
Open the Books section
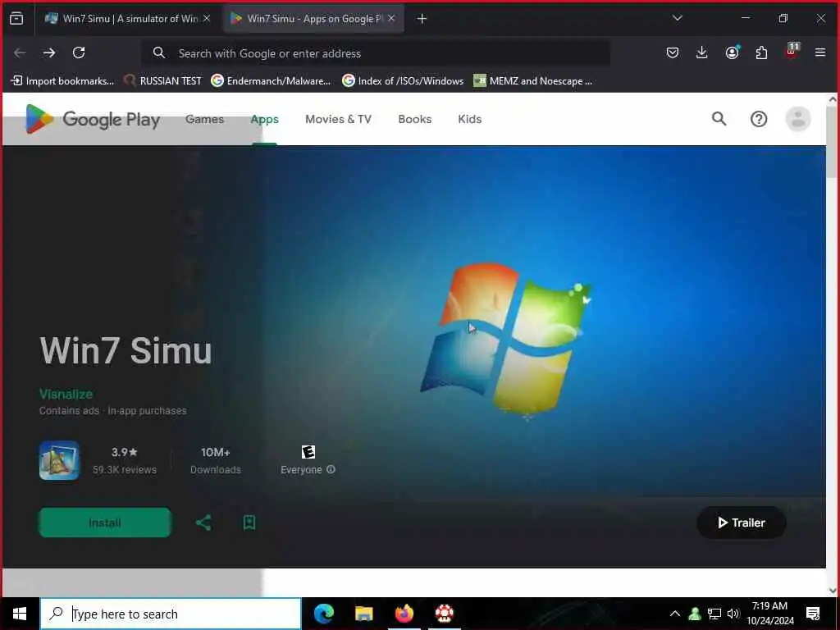click(414, 119)
